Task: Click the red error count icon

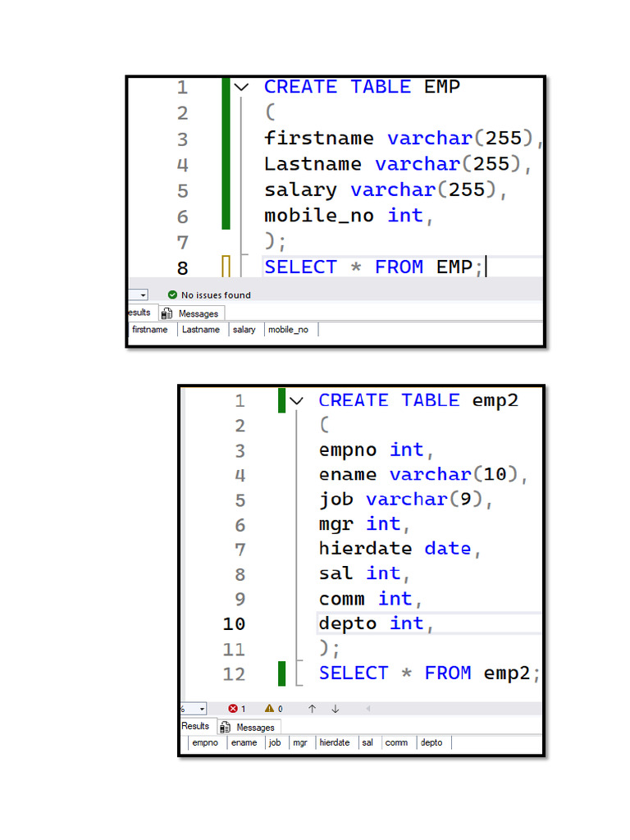Action: tap(232, 709)
